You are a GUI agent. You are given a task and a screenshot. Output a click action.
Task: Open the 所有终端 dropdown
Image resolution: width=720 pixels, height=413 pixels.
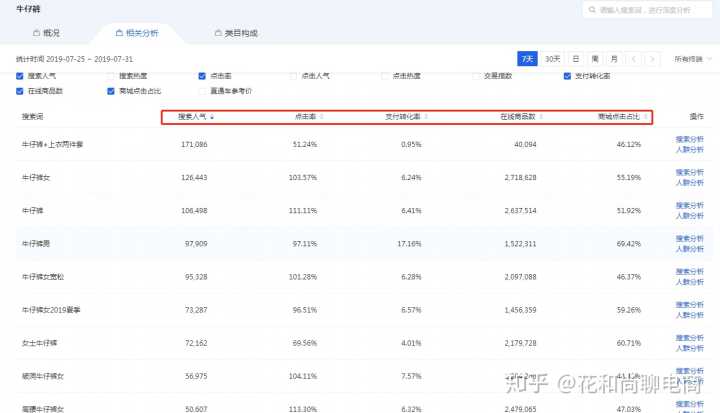[x=694, y=59]
